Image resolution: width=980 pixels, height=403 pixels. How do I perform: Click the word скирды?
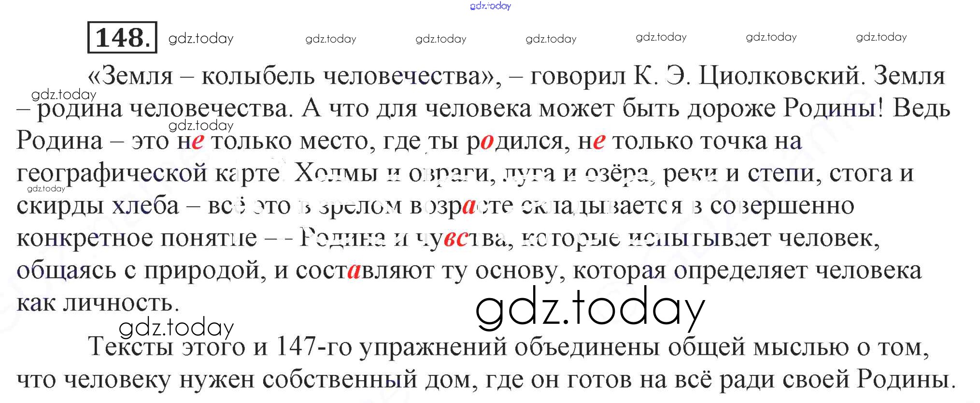click(60, 206)
